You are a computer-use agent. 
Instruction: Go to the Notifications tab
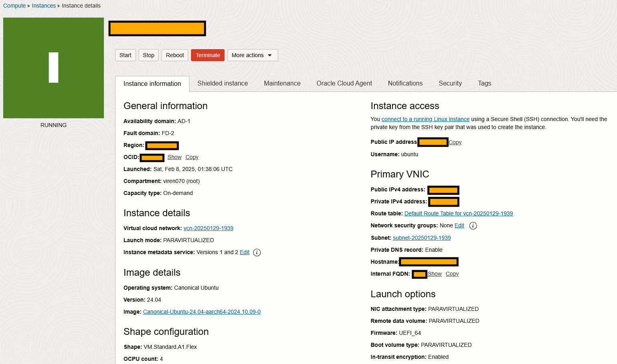tap(405, 83)
